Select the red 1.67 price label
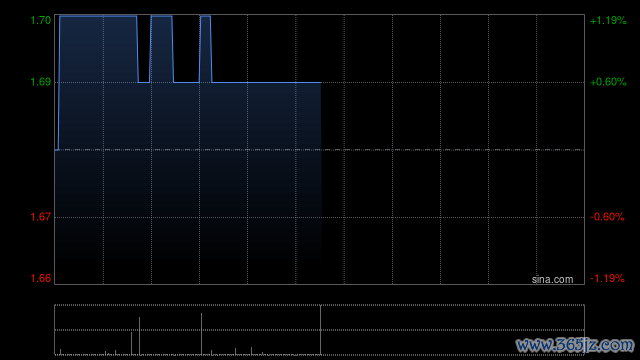This screenshot has width=640, height=360. click(41, 217)
